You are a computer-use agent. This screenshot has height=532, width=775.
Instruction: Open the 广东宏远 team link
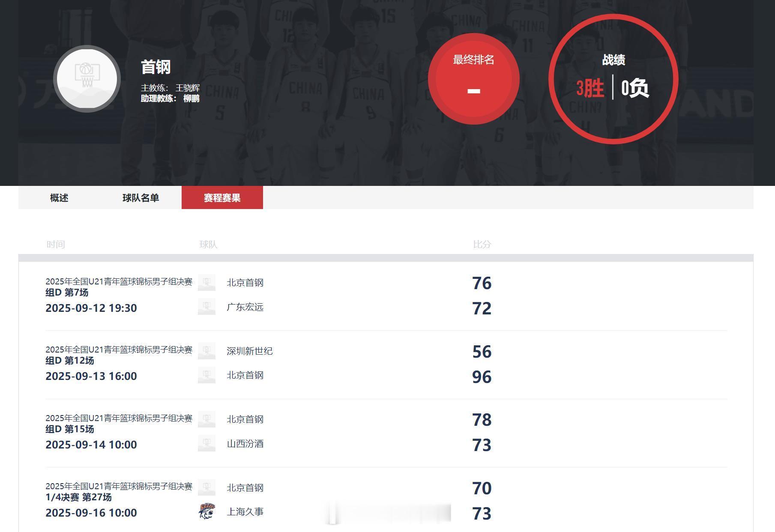(x=245, y=307)
